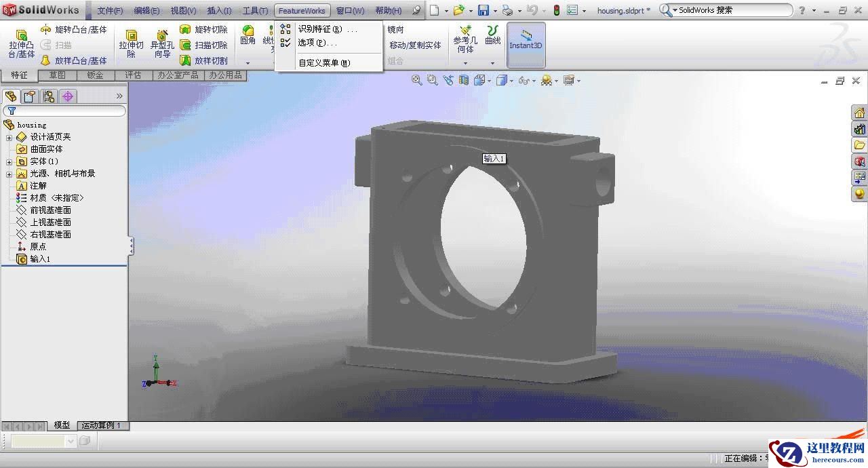Switch to the 运动算例 1 bottom tab
Image resolution: width=868 pixels, height=468 pixels.
[x=101, y=425]
